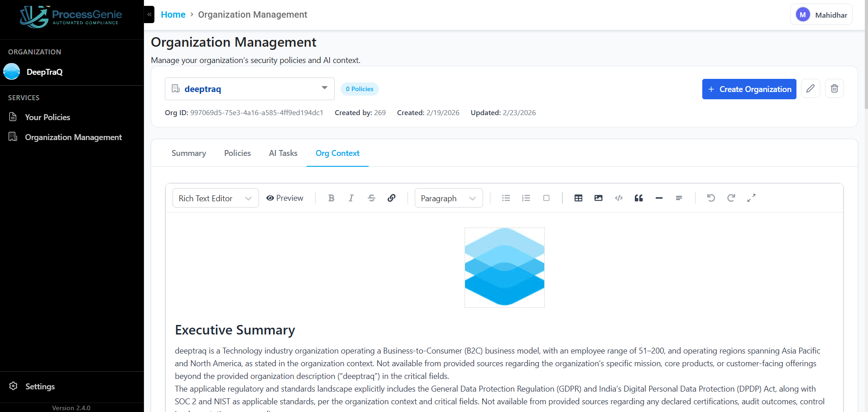The width and height of the screenshot is (868, 412).
Task: Delete organization with the trash icon
Action: point(834,88)
